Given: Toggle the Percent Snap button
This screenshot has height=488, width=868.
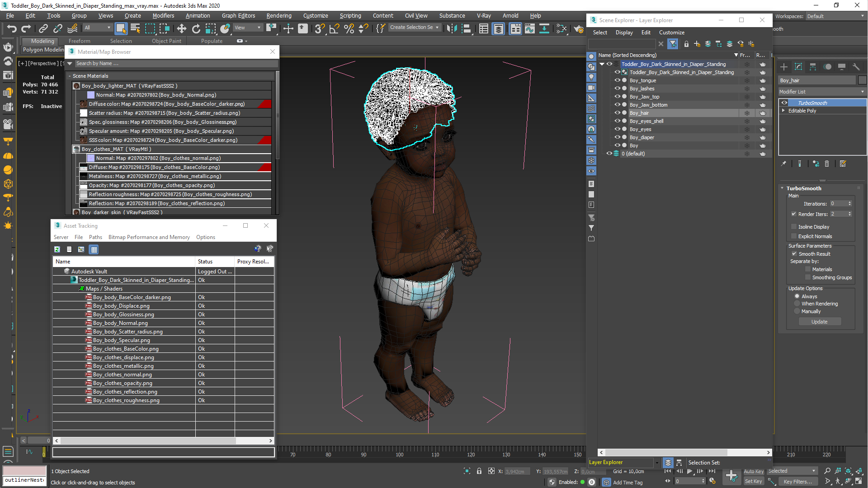Looking at the screenshot, I should coord(349,29).
